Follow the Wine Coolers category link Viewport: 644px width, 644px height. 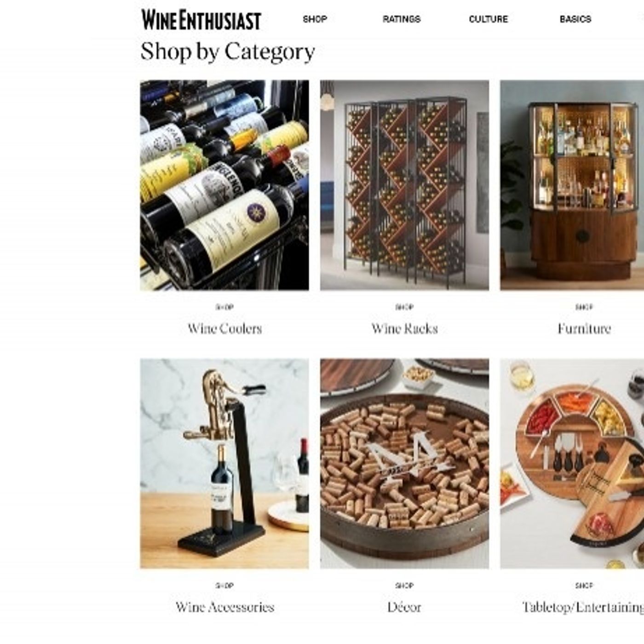pos(224,328)
